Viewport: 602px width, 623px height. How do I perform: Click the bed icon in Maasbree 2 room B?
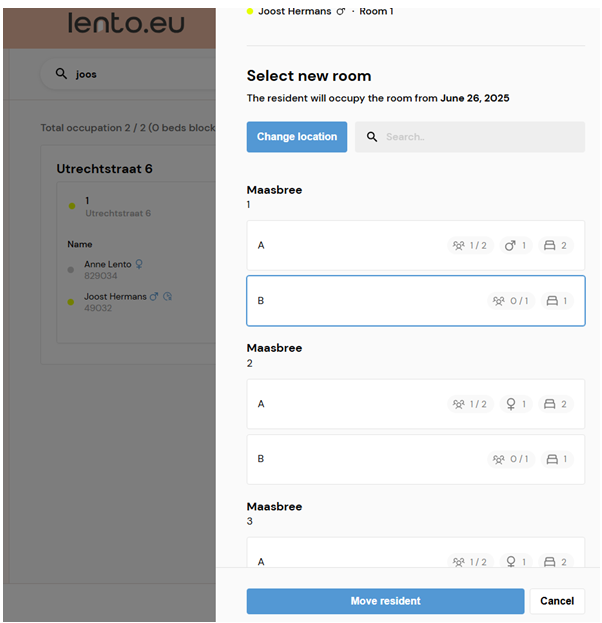point(552,459)
